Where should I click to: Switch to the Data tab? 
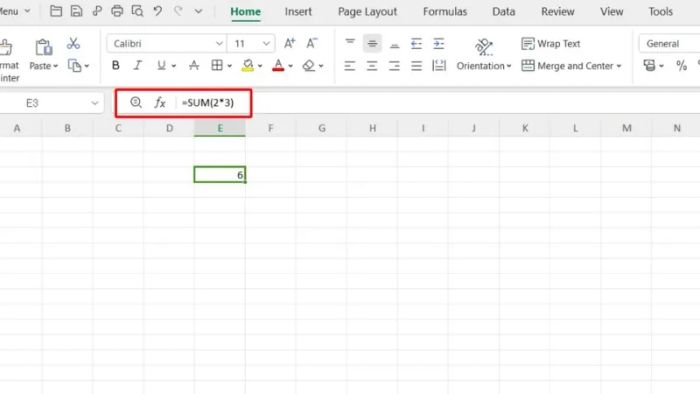pyautogui.click(x=504, y=11)
